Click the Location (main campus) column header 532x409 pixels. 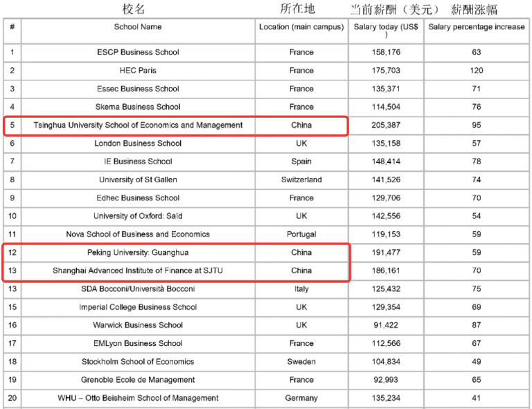(301, 27)
